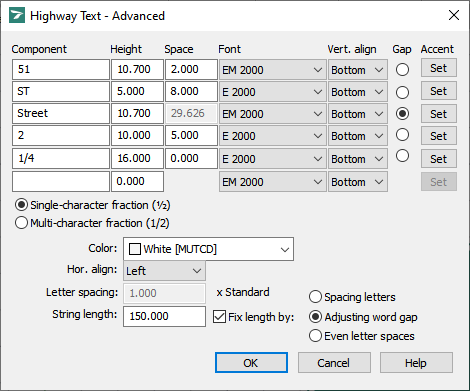Open the White [MUTCD] color dropdown
The height and width of the screenshot is (391, 470).
[208, 249]
